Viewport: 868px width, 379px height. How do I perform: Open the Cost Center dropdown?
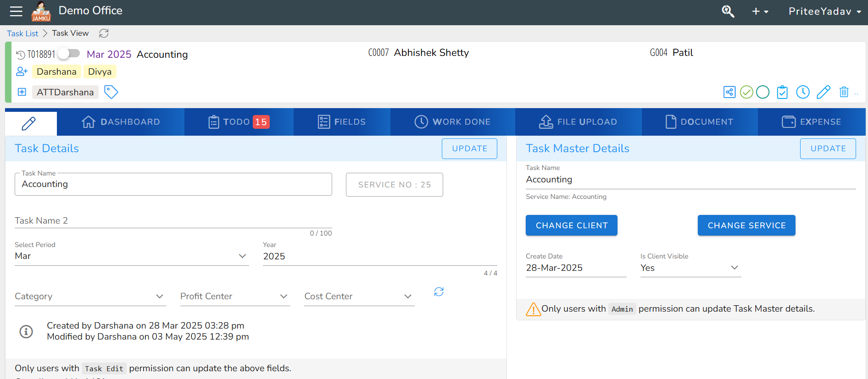(x=359, y=297)
